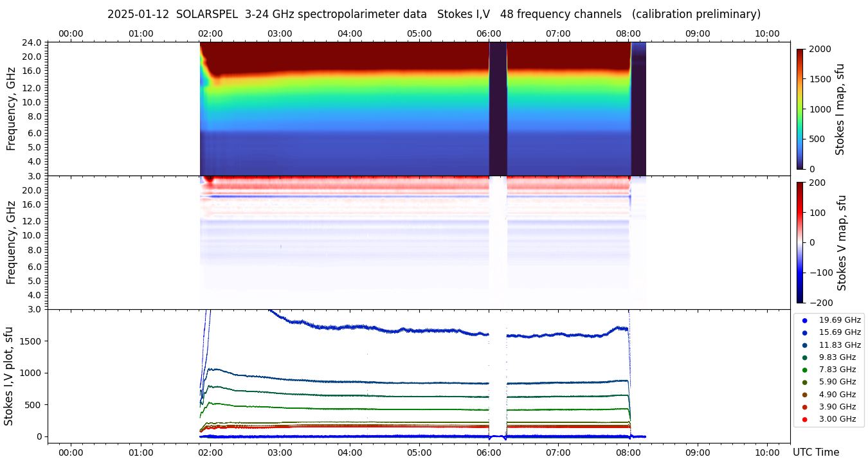Click the 7.83 GHz legend marker dot
Viewport: 868px width, 466px height.
804,370
